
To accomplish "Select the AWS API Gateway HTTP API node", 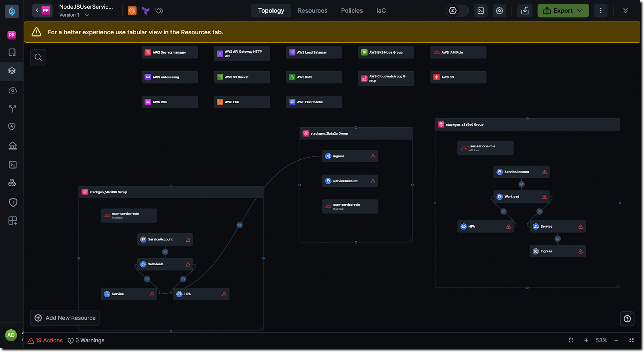I will coord(242,54).
